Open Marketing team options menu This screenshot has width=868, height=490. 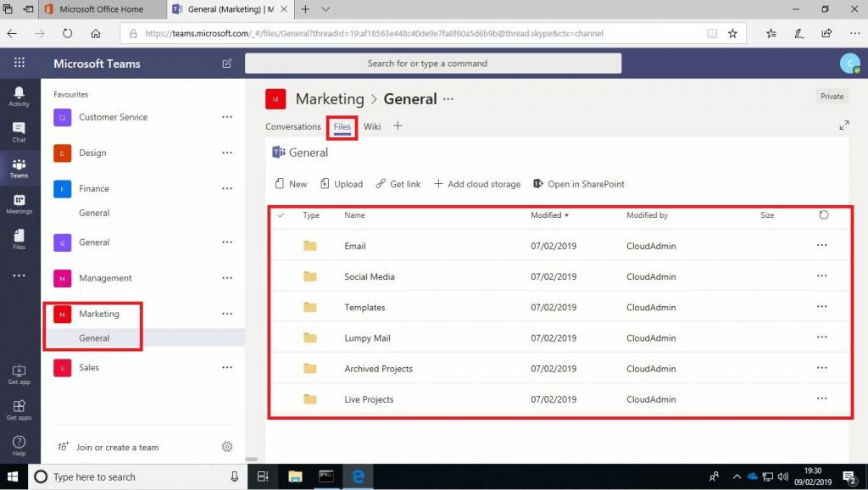pyautogui.click(x=227, y=314)
